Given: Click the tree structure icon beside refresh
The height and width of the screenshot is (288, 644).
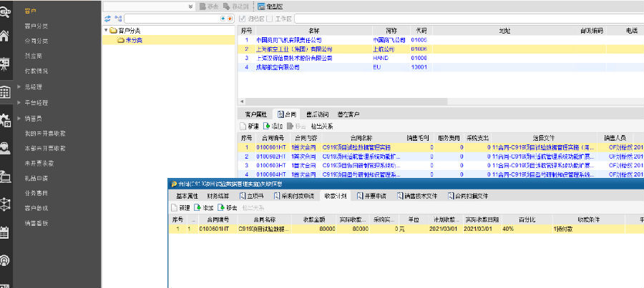Looking at the screenshot, I should tap(117, 18).
